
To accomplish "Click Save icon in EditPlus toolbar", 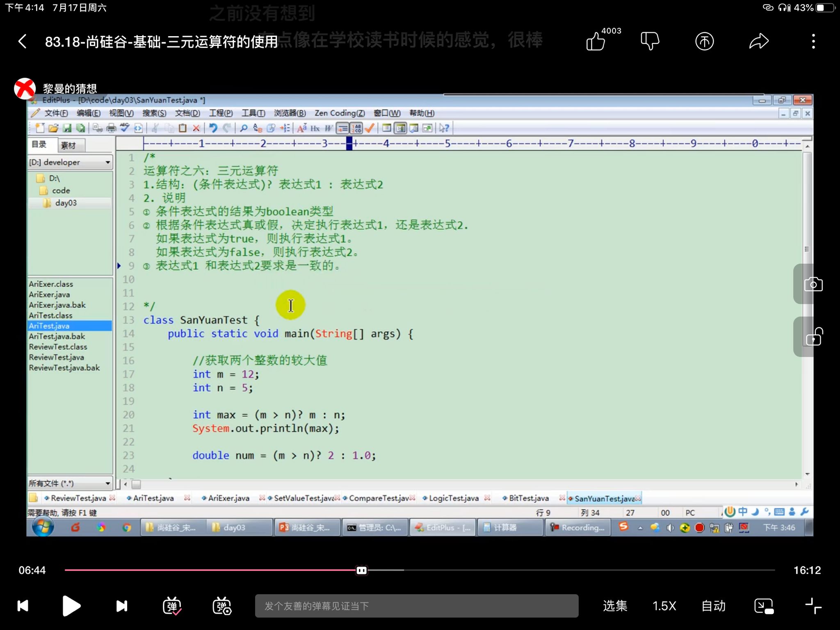I will (x=67, y=128).
